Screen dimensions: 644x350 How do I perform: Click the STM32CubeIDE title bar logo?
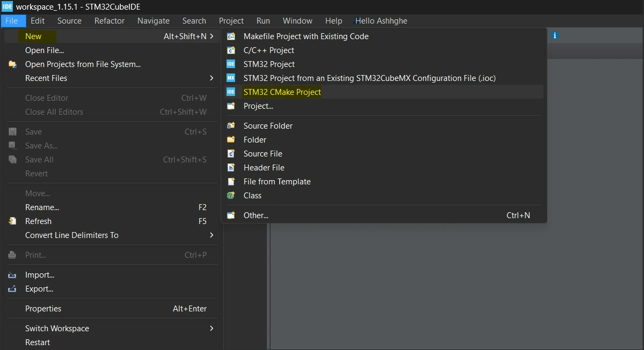click(x=7, y=6)
